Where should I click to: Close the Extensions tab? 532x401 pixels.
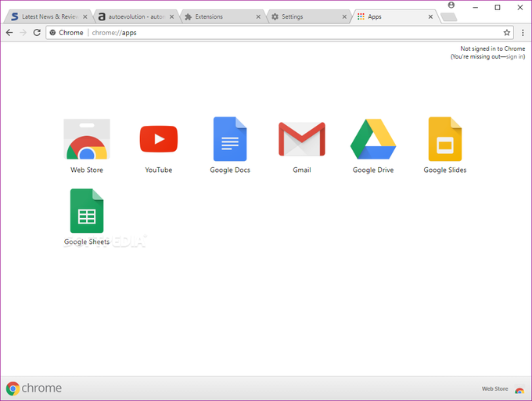coord(258,16)
